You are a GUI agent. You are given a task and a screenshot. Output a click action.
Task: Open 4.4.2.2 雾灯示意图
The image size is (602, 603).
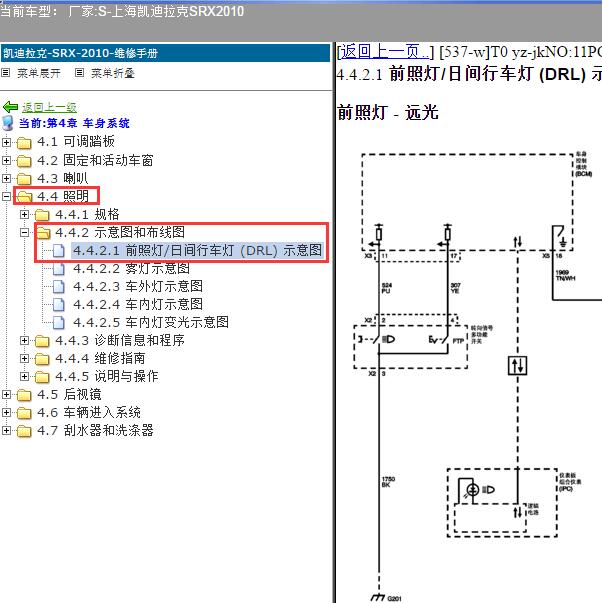(x=131, y=268)
